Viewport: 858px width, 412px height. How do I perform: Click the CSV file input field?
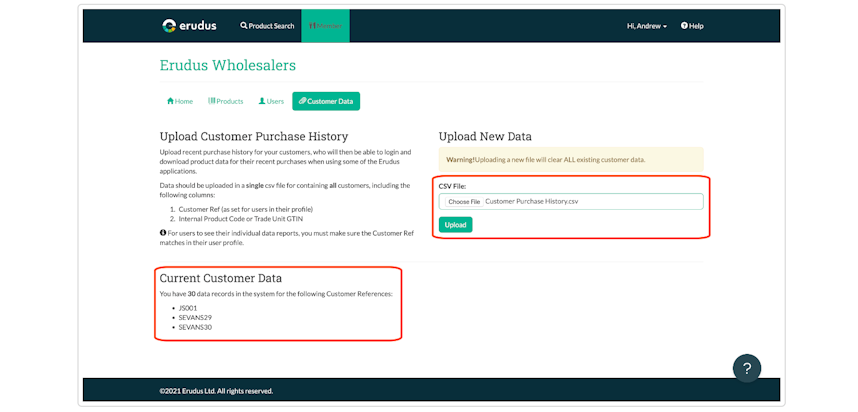click(x=571, y=201)
